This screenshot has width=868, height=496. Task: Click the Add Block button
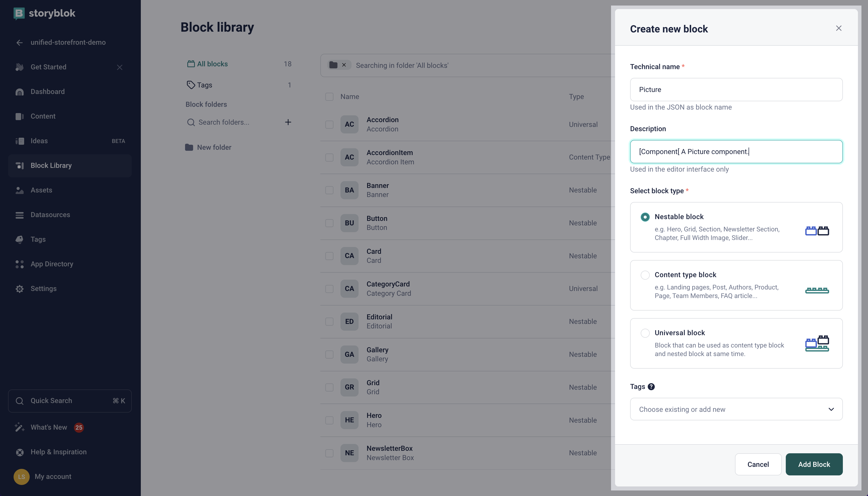tap(814, 464)
